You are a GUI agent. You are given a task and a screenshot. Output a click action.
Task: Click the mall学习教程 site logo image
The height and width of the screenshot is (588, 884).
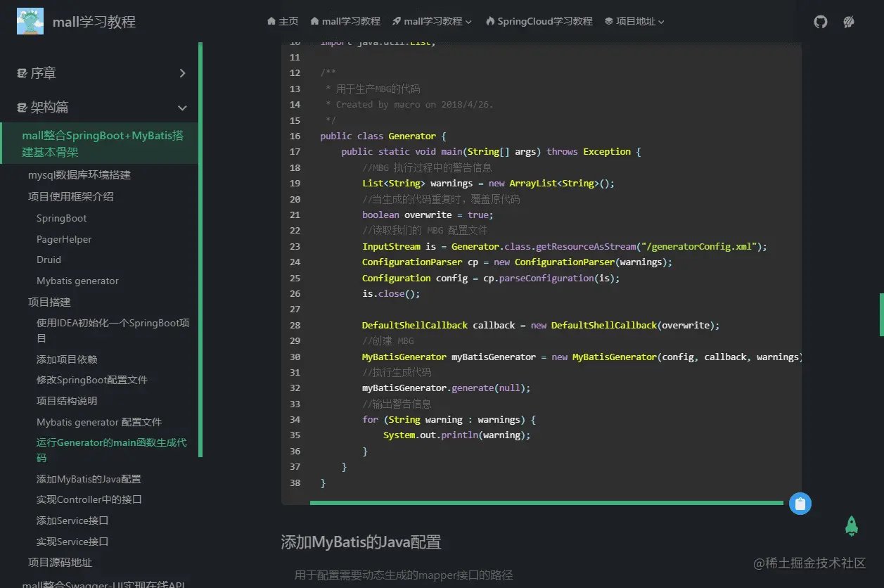pos(30,21)
